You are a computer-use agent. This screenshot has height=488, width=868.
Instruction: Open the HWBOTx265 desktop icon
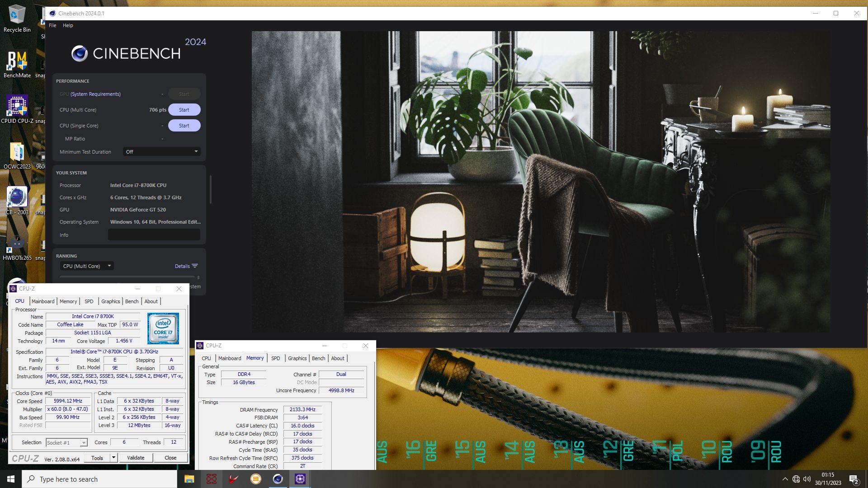(17, 246)
